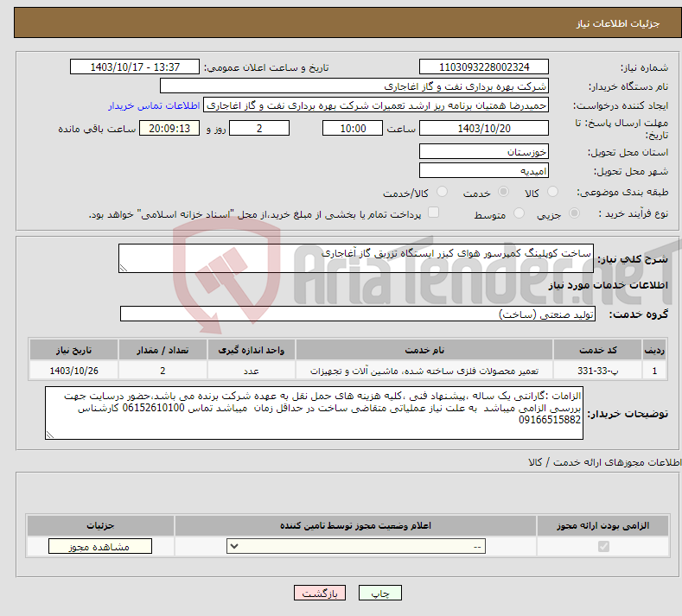Click the buyer notes text area

(314, 413)
